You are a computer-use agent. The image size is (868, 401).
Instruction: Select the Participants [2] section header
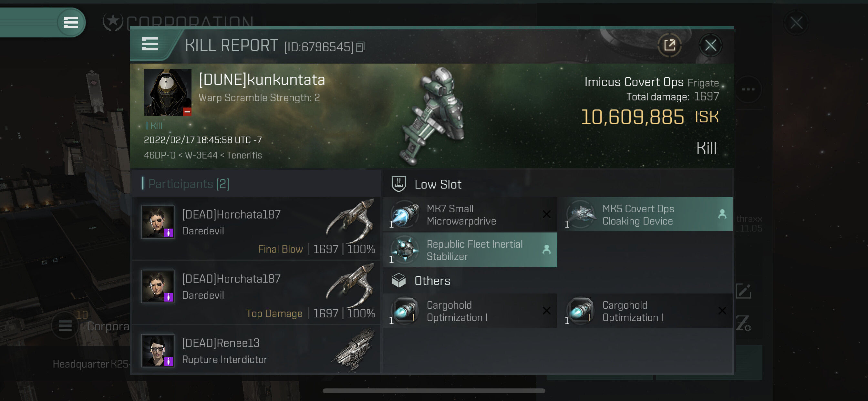tap(189, 184)
